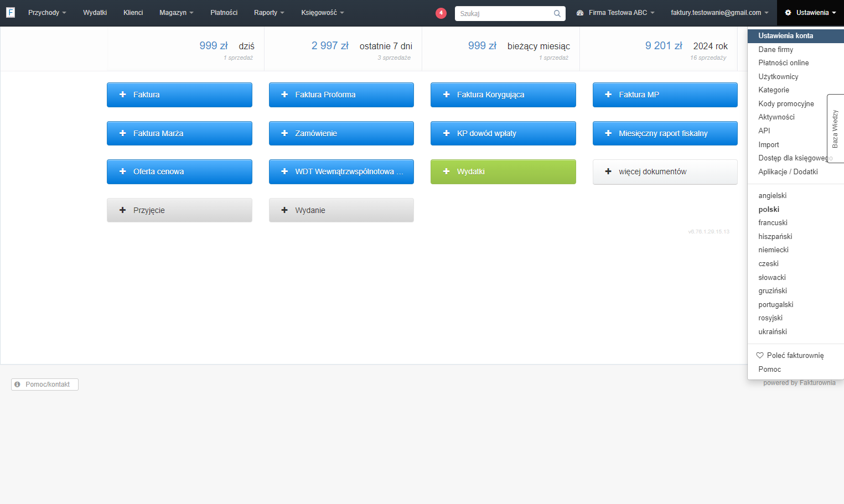The width and height of the screenshot is (844, 504).
Task: Click the plus icon on Faktura Proforma
Action: point(284,95)
